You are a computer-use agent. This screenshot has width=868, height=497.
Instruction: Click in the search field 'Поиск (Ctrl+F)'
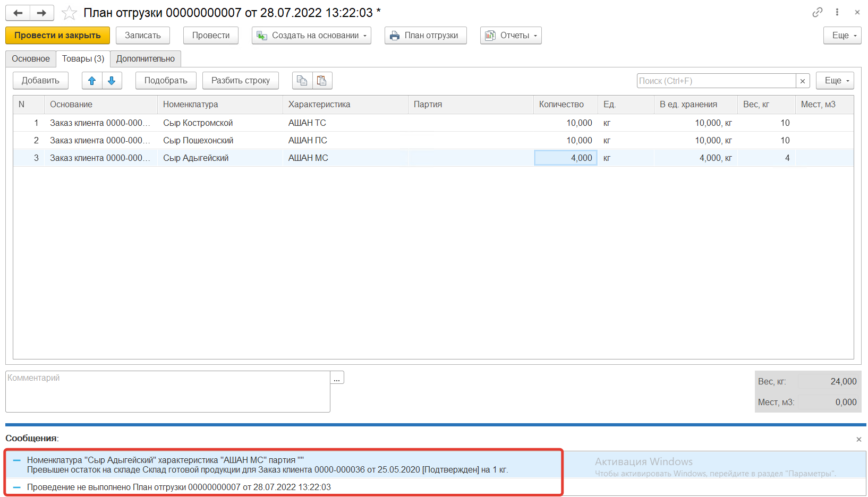[716, 81]
